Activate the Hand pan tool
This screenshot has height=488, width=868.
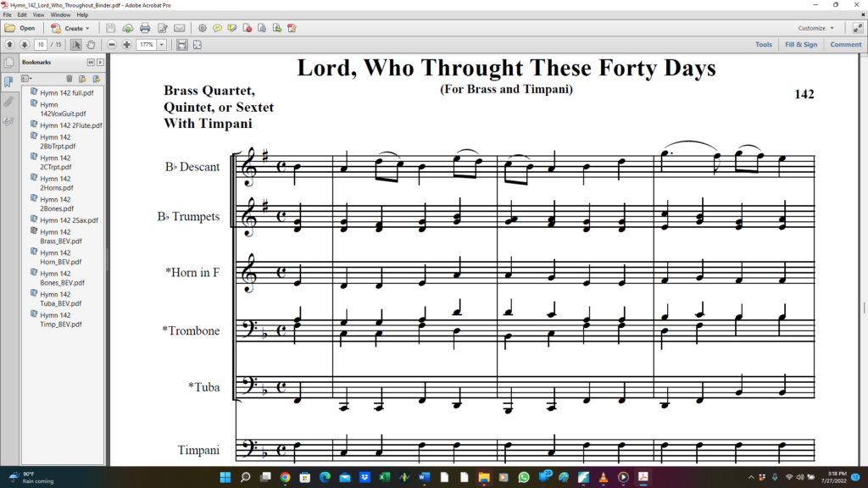[x=91, y=44]
